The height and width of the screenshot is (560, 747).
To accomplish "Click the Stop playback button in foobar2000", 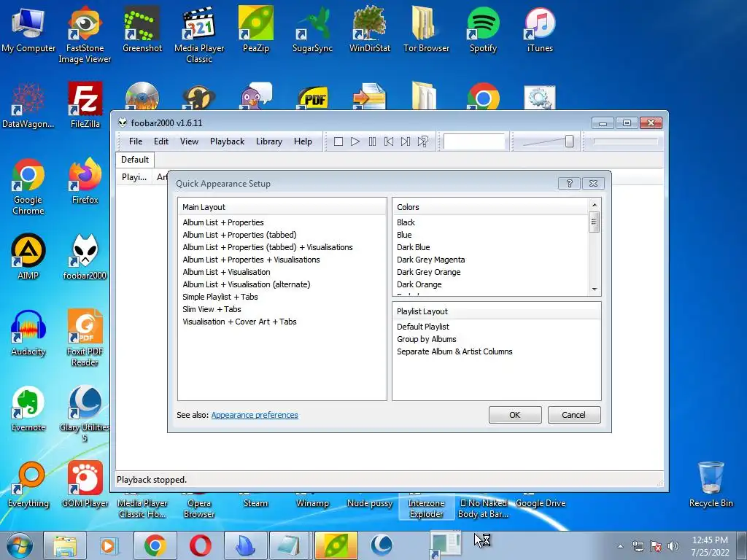I will [338, 141].
